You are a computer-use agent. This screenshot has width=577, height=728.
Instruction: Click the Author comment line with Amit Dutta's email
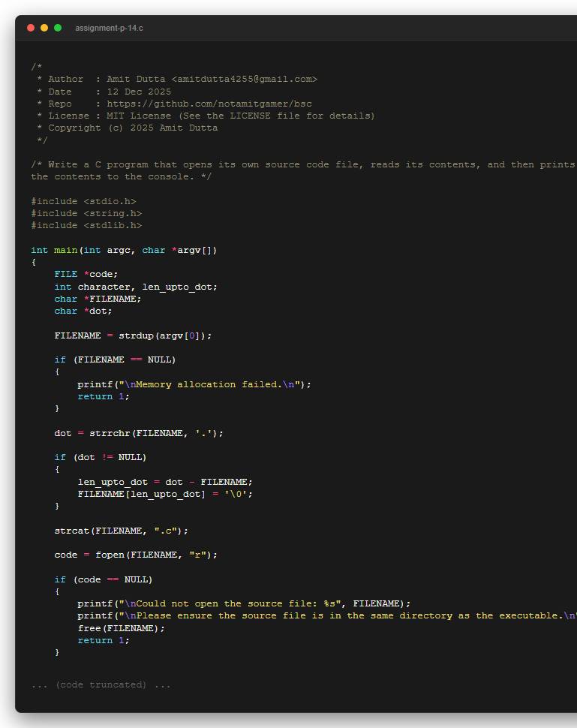tap(177, 80)
